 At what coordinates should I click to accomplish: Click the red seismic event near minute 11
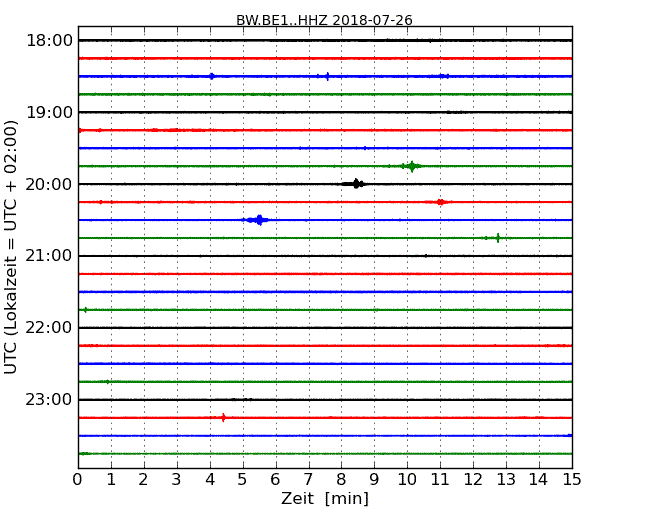tap(440, 202)
